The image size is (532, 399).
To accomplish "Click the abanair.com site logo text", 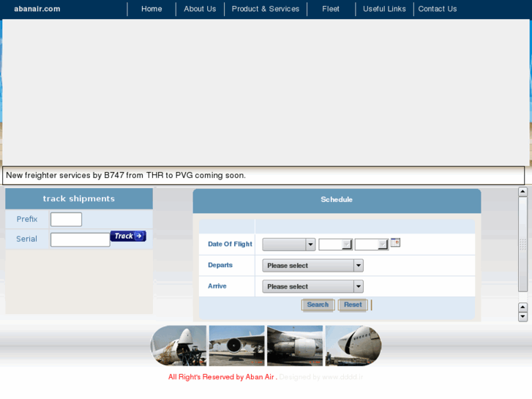I will click(37, 9).
